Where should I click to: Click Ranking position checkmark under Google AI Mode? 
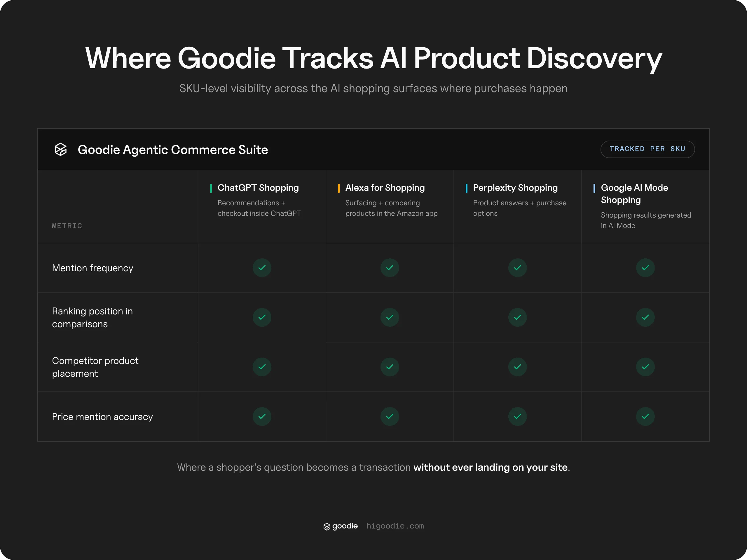pos(645,317)
